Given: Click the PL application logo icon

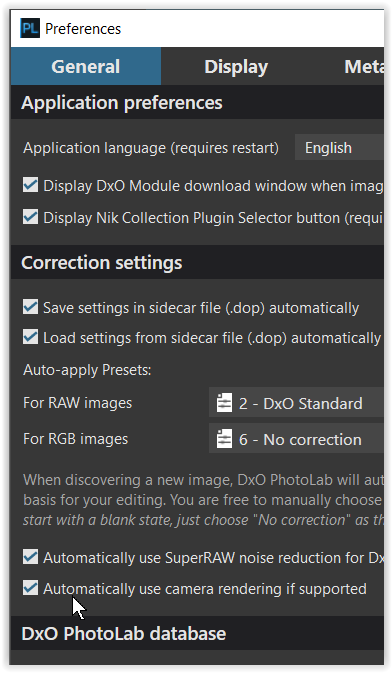Looking at the screenshot, I should (30, 28).
